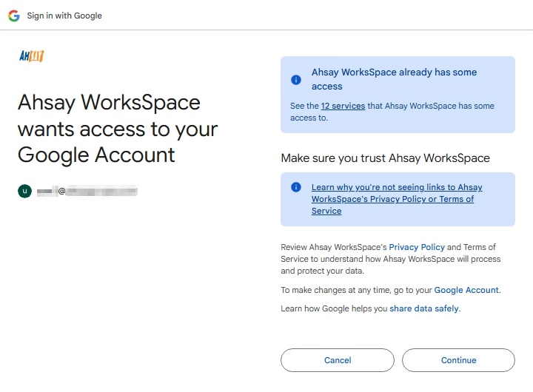This screenshot has height=392, width=533.
Task: Click 'Ahsay WorksSpace already has some access' text
Action: [395, 79]
